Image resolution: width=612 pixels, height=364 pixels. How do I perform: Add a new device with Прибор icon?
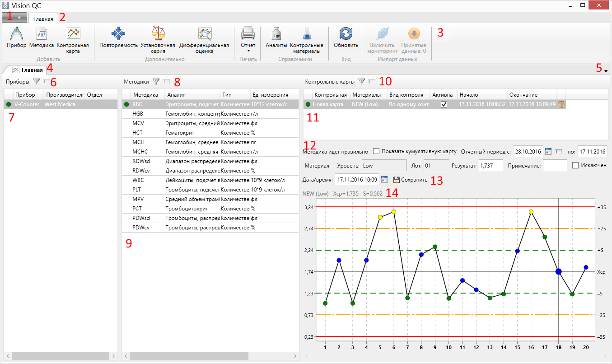17,38
